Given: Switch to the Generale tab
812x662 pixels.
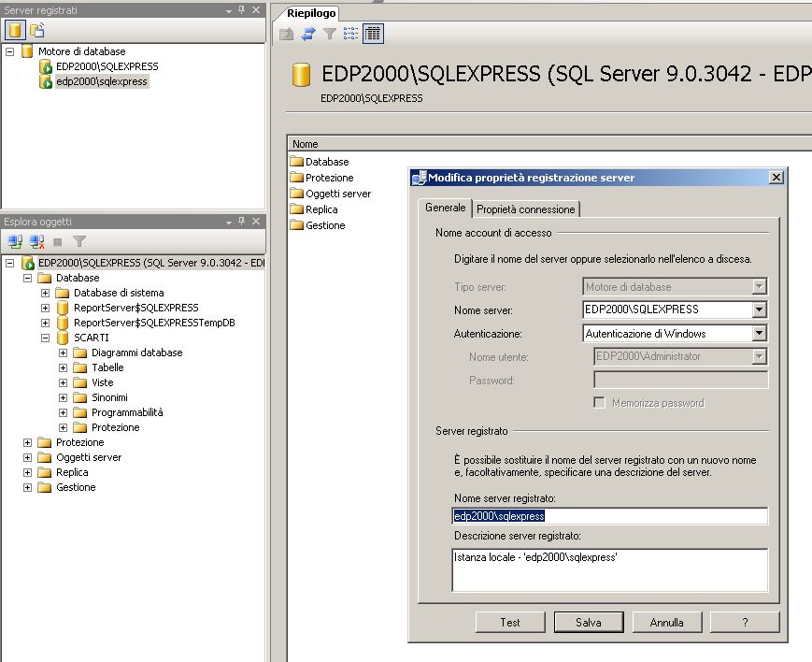Looking at the screenshot, I should tap(446, 208).
